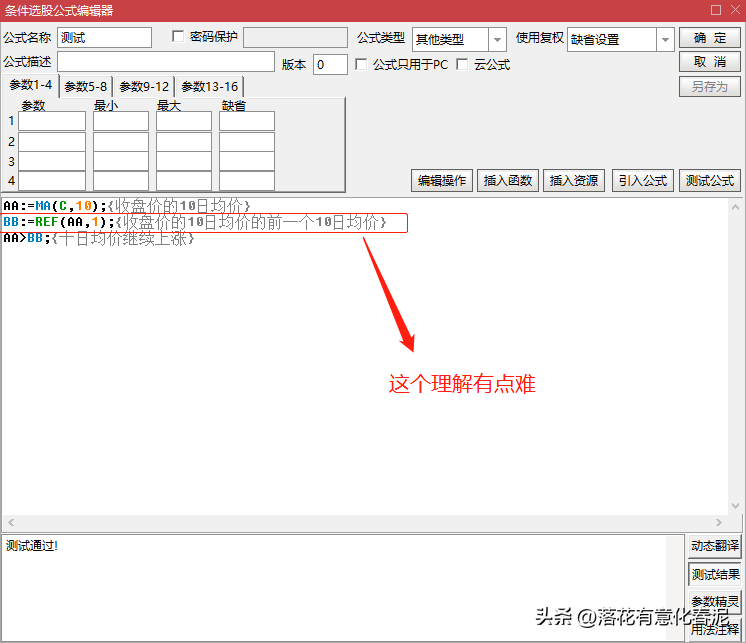Cancel using the 取消 button
The width and height of the screenshot is (746, 643).
(x=709, y=62)
